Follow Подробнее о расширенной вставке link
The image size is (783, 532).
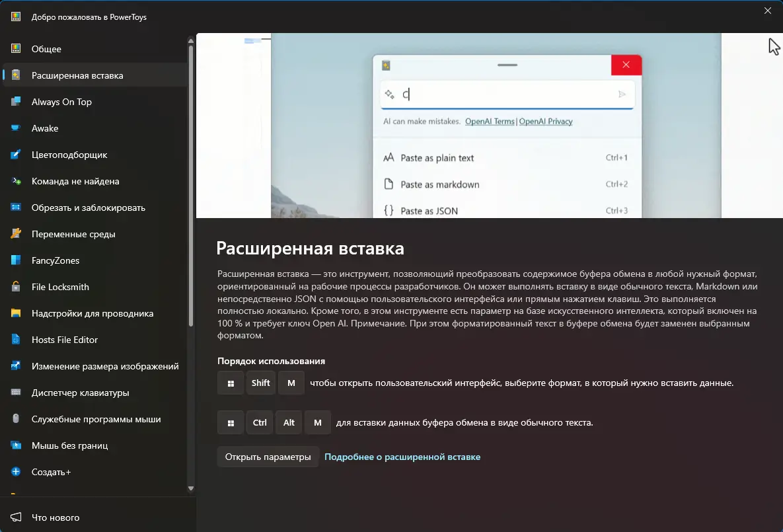point(402,457)
